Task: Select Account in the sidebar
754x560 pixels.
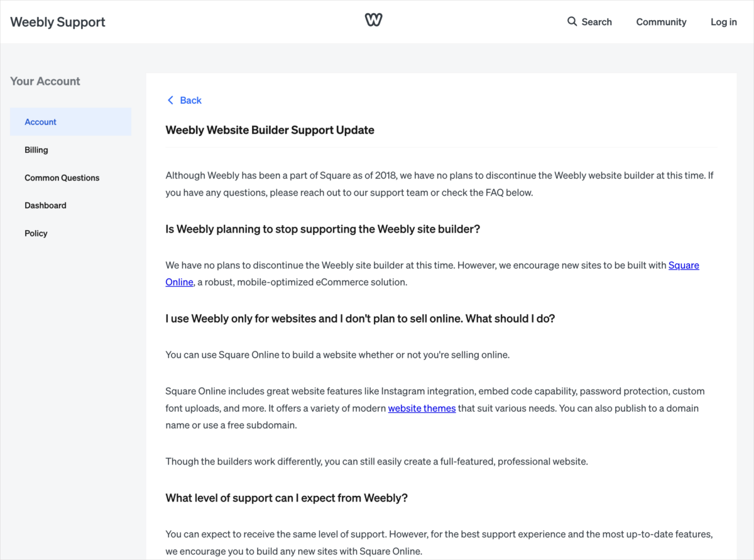Action: (70, 122)
